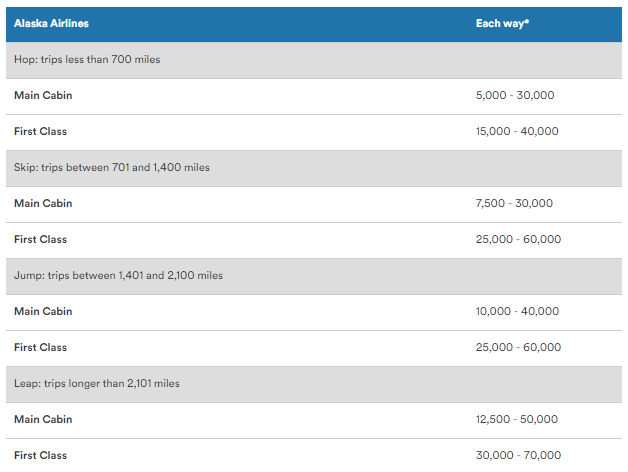Viewport: 628px width, 472px height.
Task: Click the "Each way*" column header
Action: pyautogui.click(x=502, y=23)
